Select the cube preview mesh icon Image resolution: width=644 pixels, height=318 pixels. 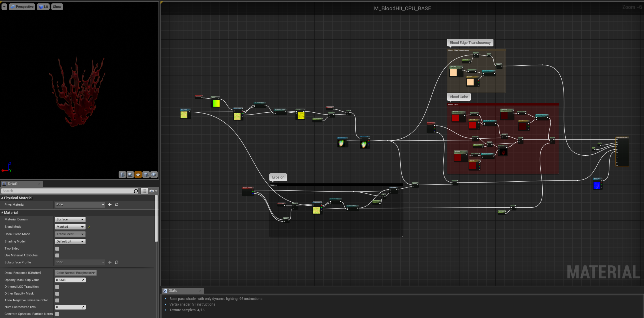click(x=146, y=174)
